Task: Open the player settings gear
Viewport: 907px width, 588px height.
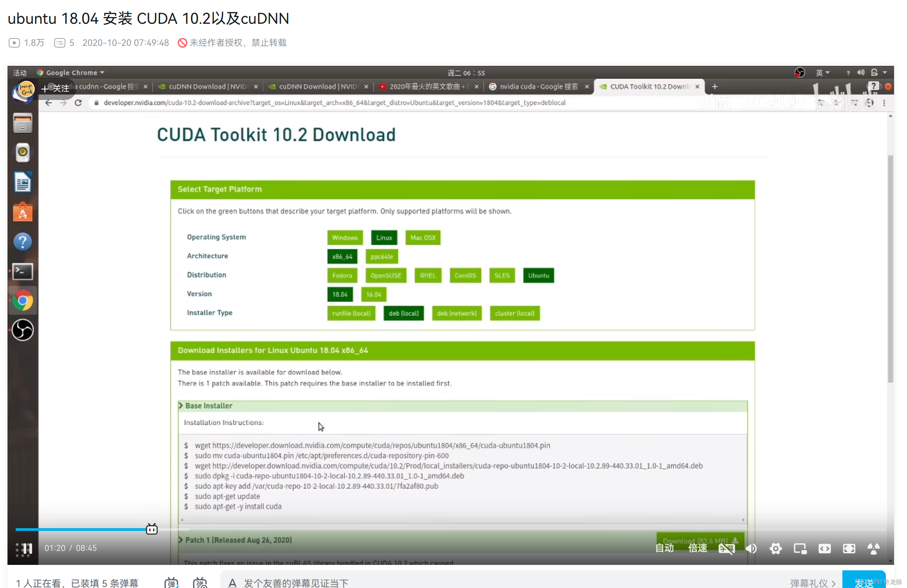Action: 775,548
